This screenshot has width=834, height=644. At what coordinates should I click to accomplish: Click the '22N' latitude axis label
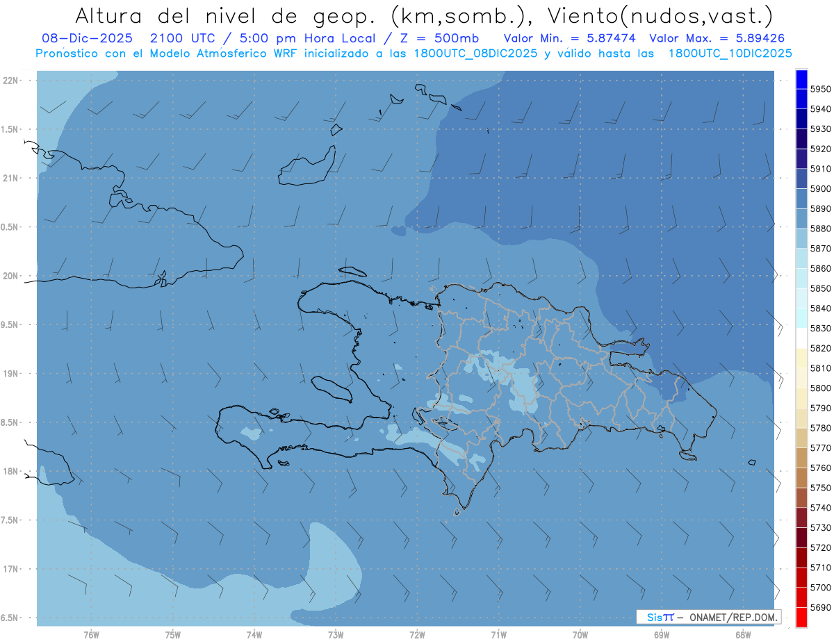(x=10, y=80)
